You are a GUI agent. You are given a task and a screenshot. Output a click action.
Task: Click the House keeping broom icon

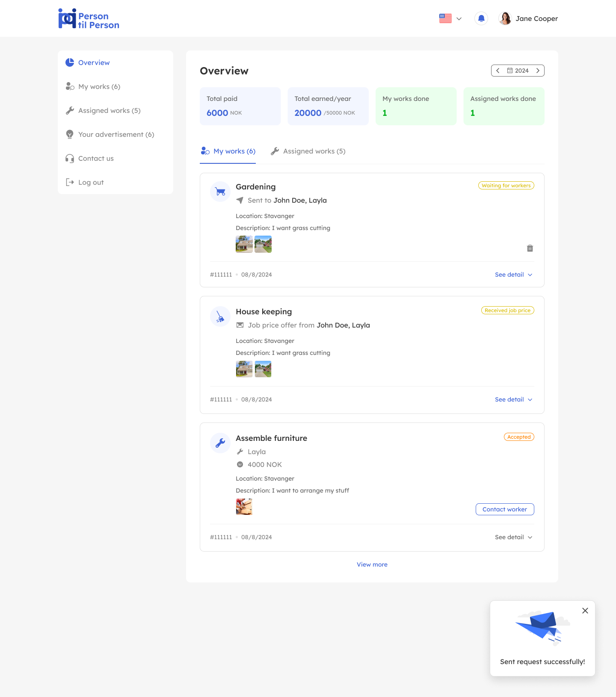(220, 316)
